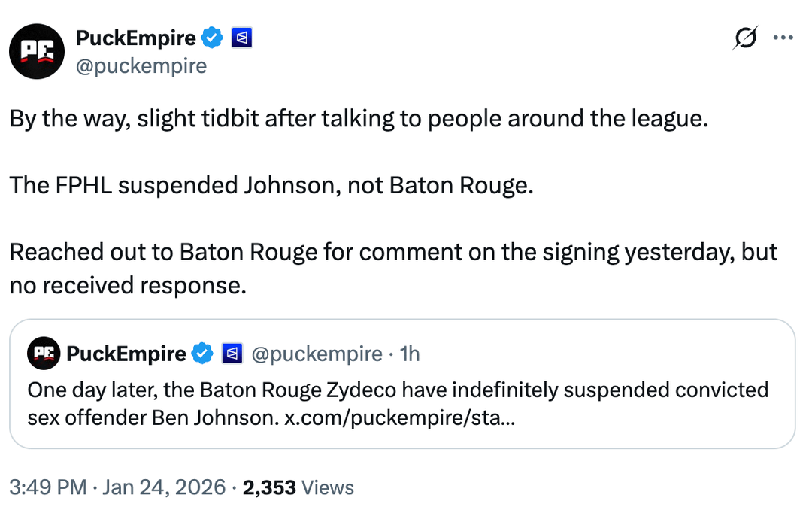
Task: Click the 2,353 Views count
Action: coord(298,487)
